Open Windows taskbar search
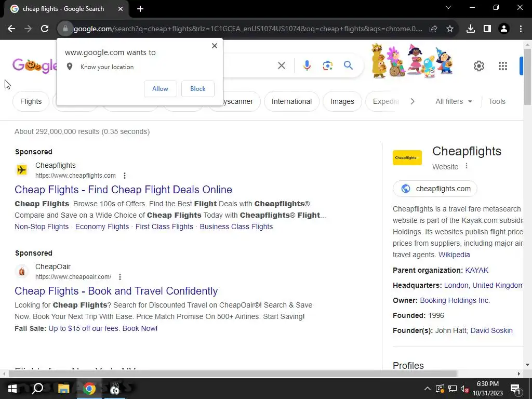Viewport: 532px width, 399px height. click(37, 389)
